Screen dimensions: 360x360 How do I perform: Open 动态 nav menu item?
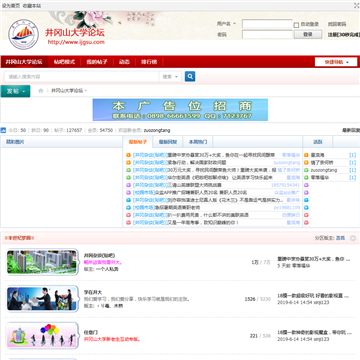pos(124,62)
